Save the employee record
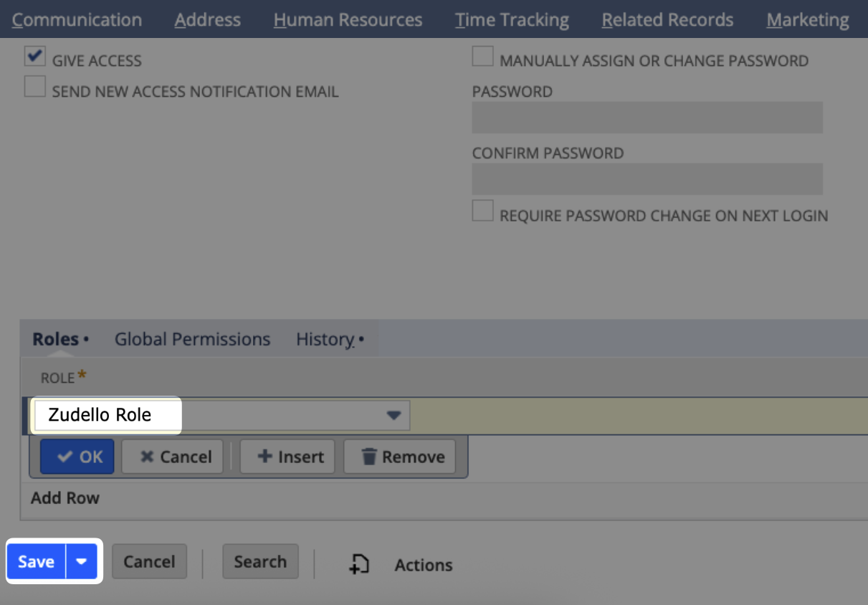 click(37, 561)
